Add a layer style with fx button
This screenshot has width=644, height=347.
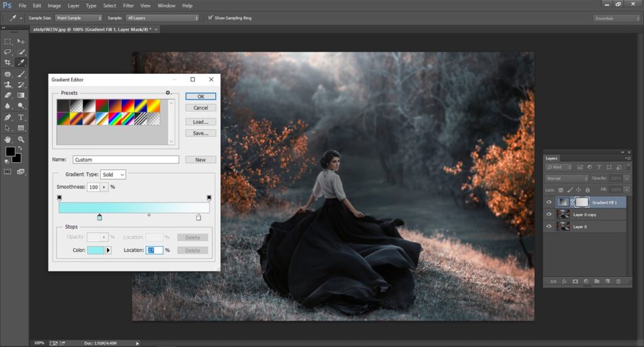[x=564, y=282]
